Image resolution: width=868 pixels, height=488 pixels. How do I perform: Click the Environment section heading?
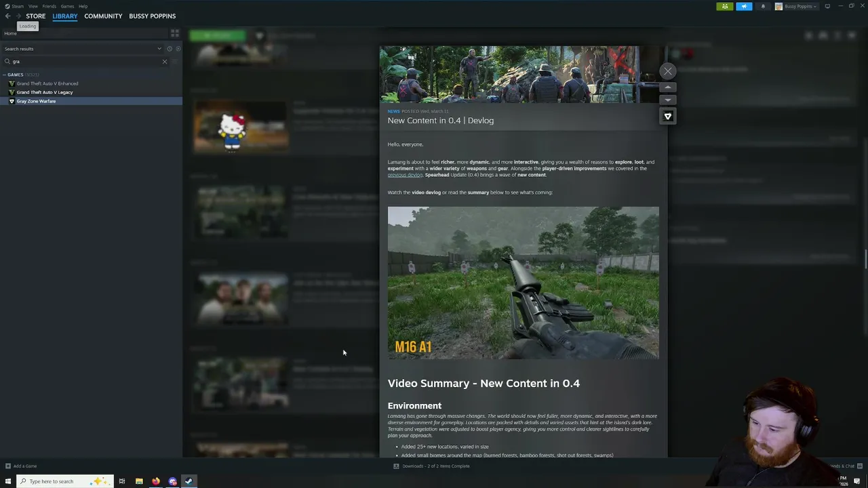(x=414, y=406)
